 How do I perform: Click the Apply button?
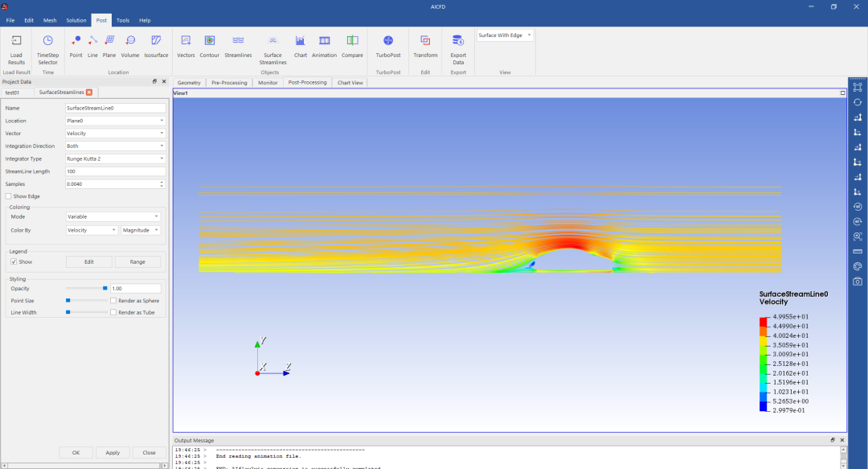click(113, 453)
